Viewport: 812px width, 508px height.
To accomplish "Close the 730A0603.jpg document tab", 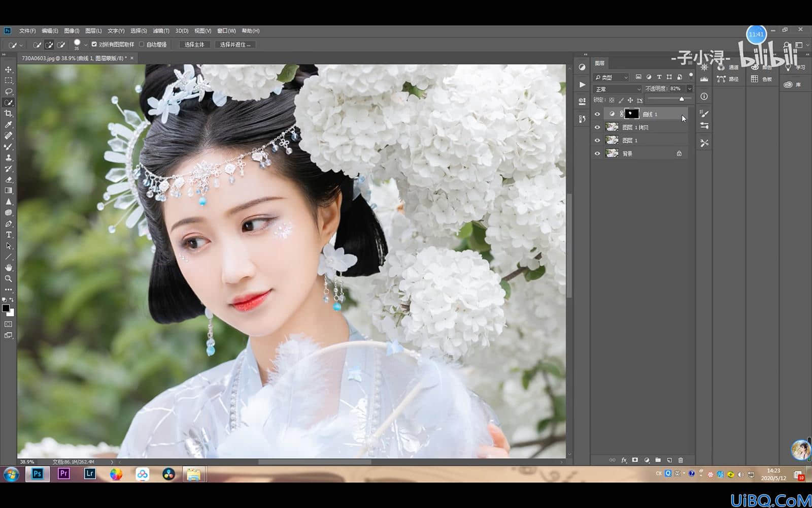I will point(132,58).
